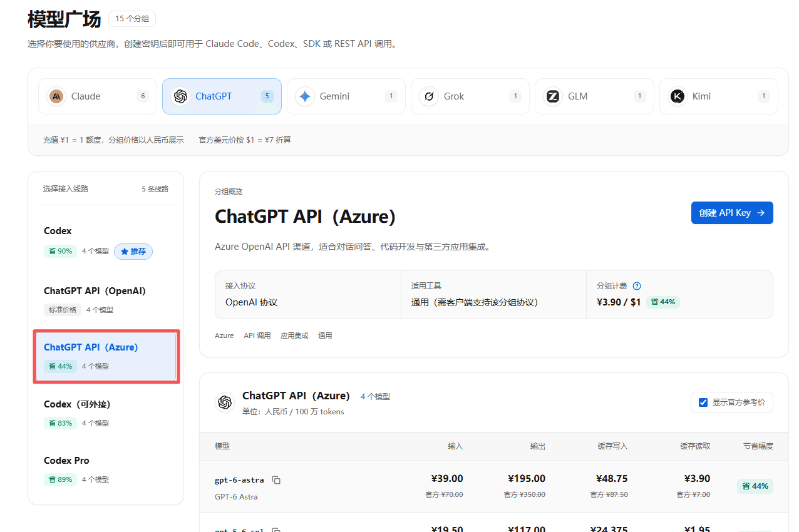Viewport: 799px width, 532px height.
Task: Click the ChatGPT logo in the price table header
Action: click(x=225, y=402)
